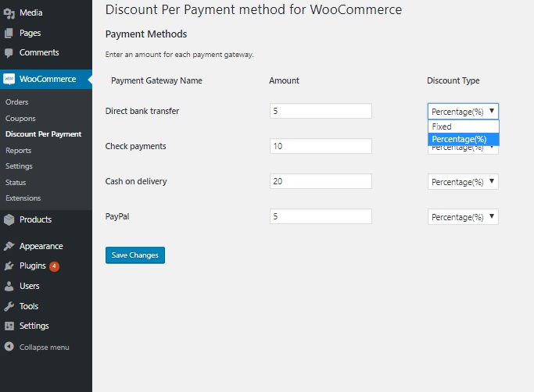Screen dimensions: 534x392
Task: Click the Plugins plug icon
Action: (9, 265)
